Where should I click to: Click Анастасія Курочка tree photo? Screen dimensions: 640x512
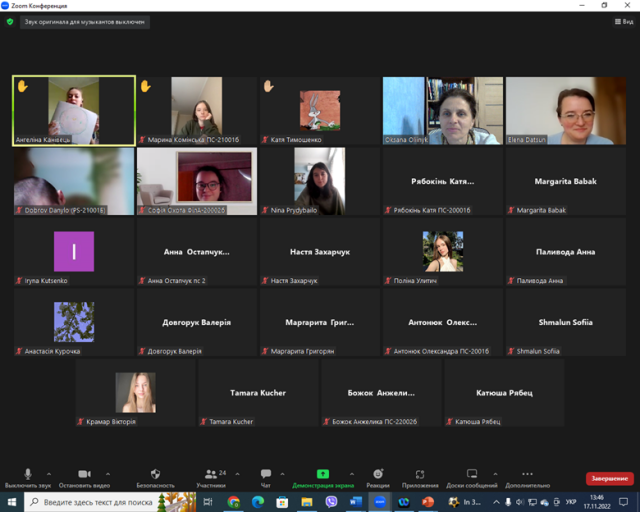(74, 322)
